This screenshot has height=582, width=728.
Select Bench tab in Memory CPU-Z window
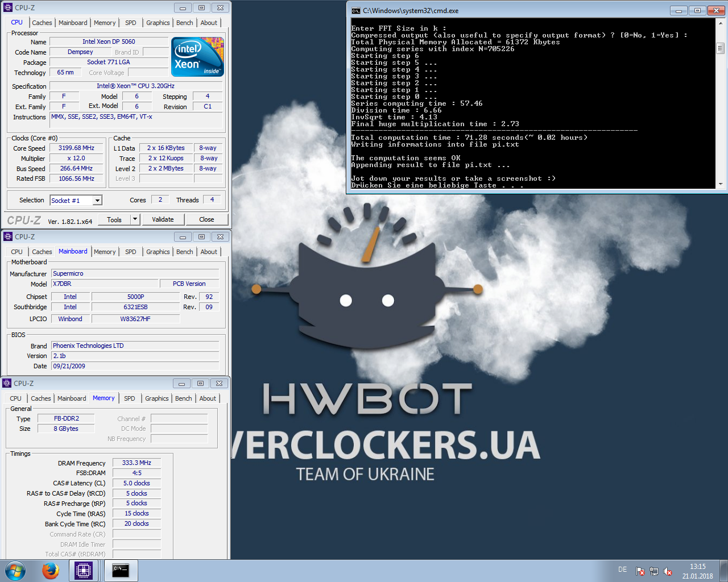pyautogui.click(x=184, y=398)
